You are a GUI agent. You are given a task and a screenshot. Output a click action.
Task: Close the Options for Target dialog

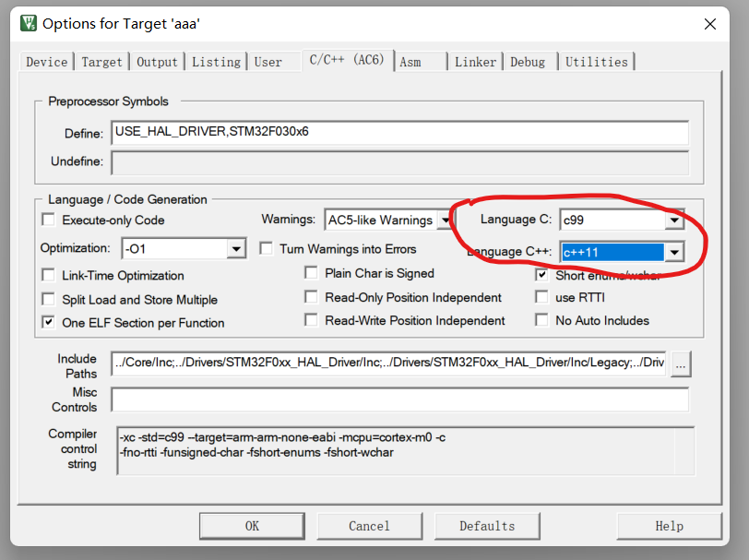710,24
